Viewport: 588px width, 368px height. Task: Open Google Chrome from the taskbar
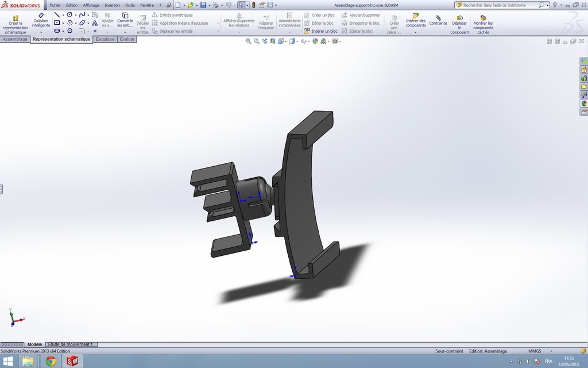[51, 361]
